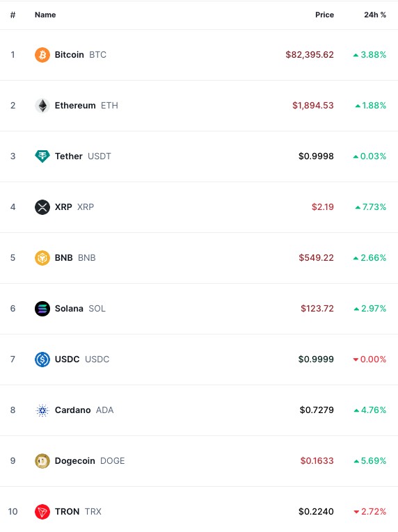Viewport: 398px width, 532px height.
Task: Click Bitcoin price $82,395.62
Action: click(x=310, y=55)
